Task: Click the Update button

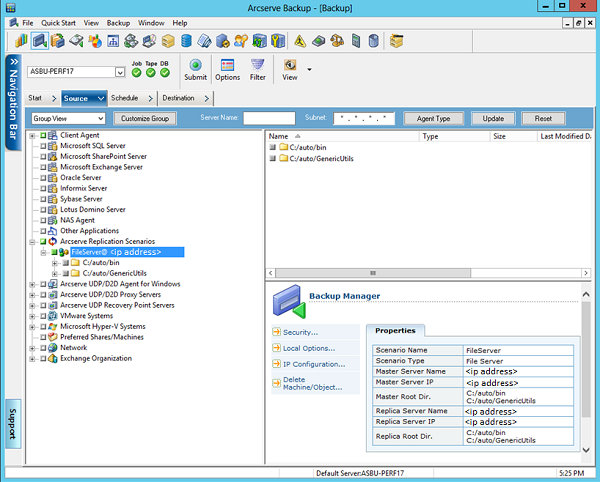Action: [x=493, y=119]
